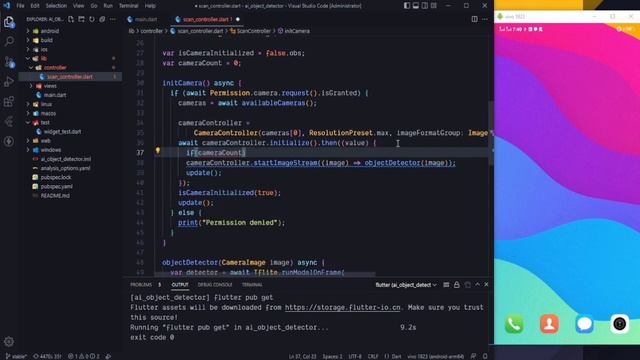This screenshot has height=360, width=640.
Task: Toggle the bottom panel layout button
Action: click(x=416, y=6)
